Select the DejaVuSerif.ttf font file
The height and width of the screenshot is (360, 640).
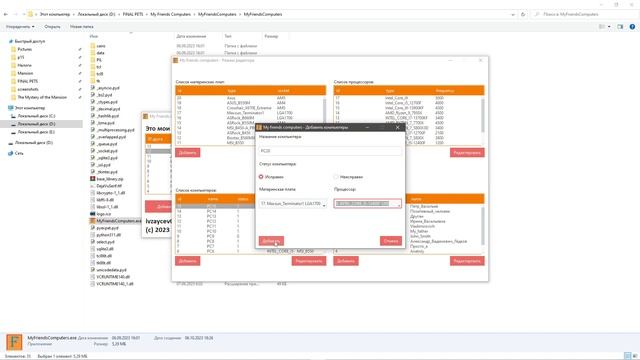coord(109,186)
